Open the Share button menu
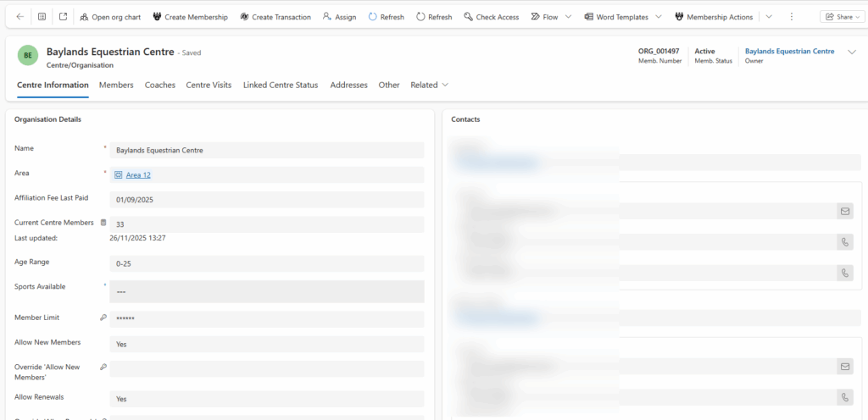Screen dimensions: 868x420 [x=842, y=17]
